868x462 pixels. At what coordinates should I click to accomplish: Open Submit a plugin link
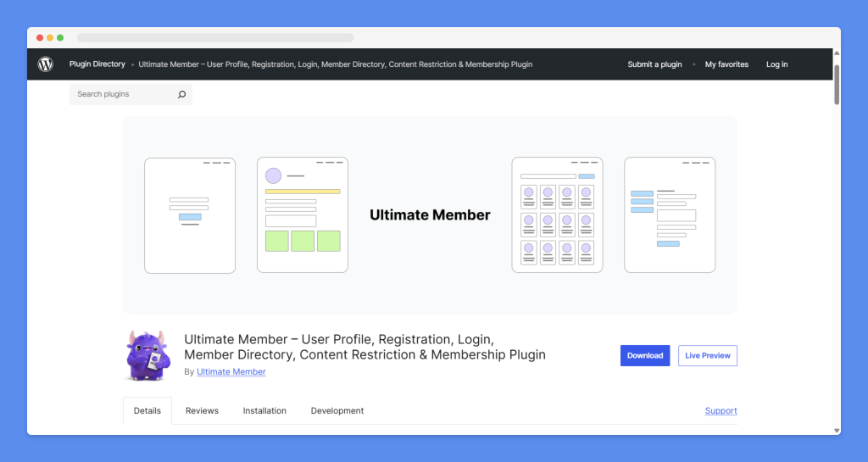click(x=655, y=64)
